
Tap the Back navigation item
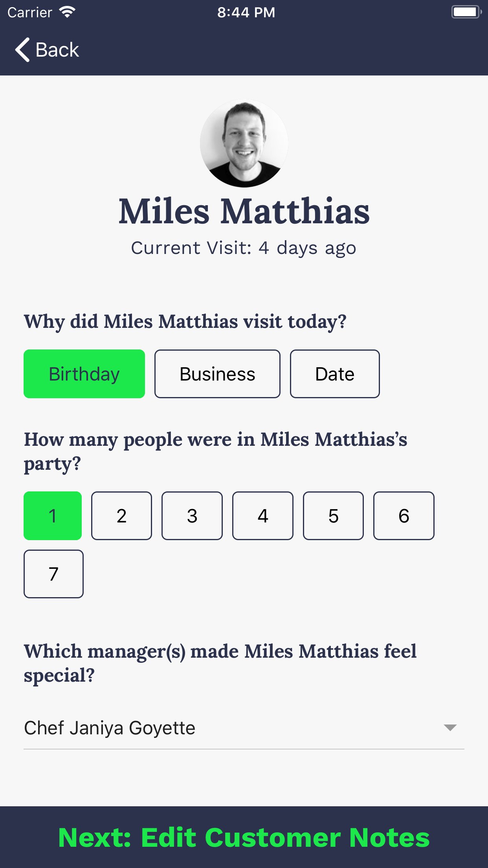click(x=47, y=50)
